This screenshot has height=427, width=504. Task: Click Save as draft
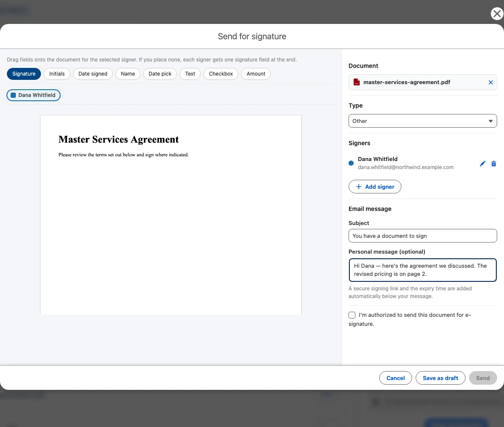click(x=440, y=378)
